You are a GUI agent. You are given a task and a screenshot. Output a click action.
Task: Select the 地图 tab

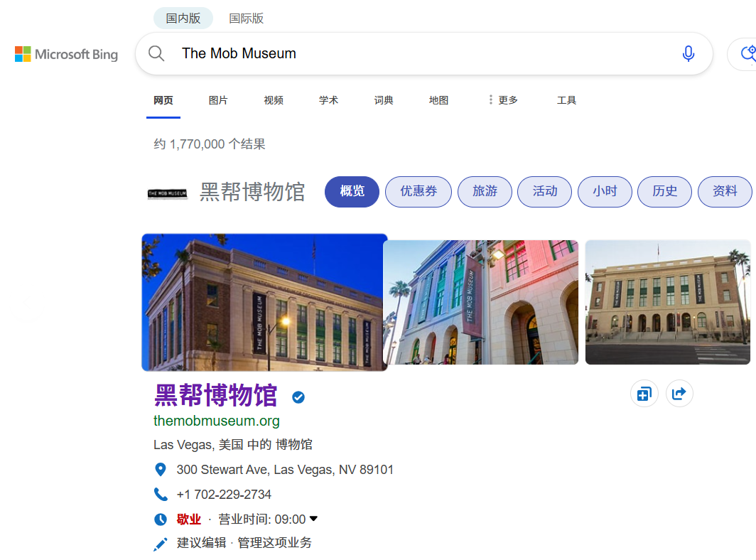[439, 99]
